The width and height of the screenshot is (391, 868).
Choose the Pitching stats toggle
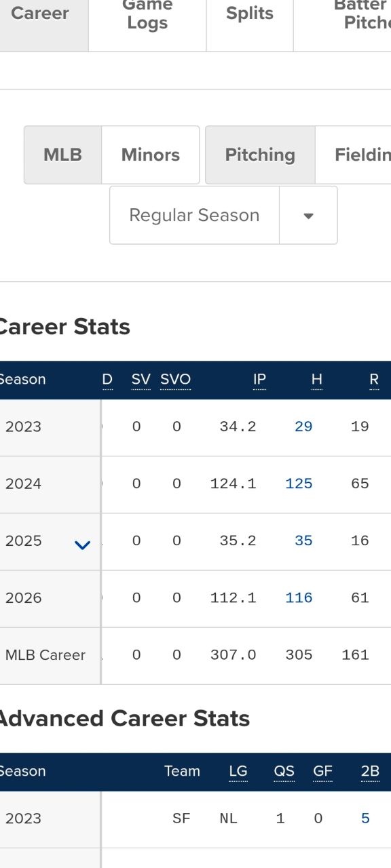coord(260,155)
